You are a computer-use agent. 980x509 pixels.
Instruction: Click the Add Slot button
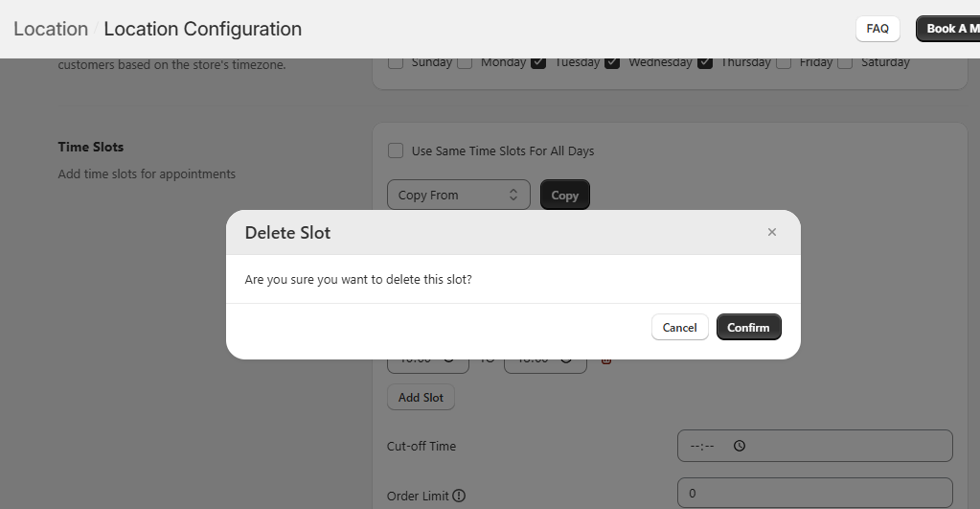pyautogui.click(x=421, y=397)
